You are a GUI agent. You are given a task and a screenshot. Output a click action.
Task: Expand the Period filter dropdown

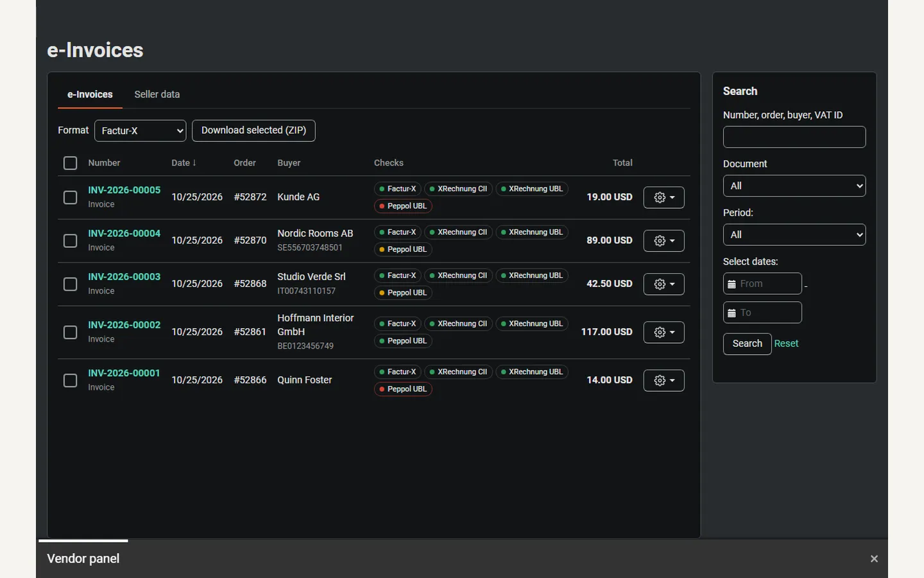(x=794, y=235)
